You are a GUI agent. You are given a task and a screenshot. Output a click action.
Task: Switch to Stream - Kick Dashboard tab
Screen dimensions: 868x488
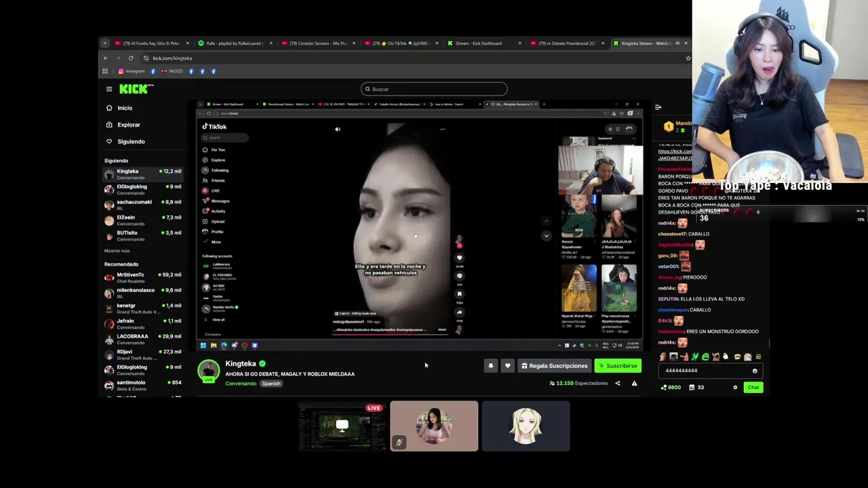tap(484, 43)
